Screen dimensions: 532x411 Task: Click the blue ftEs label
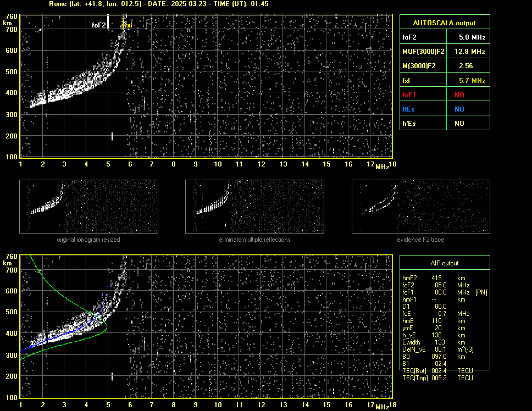(408, 109)
